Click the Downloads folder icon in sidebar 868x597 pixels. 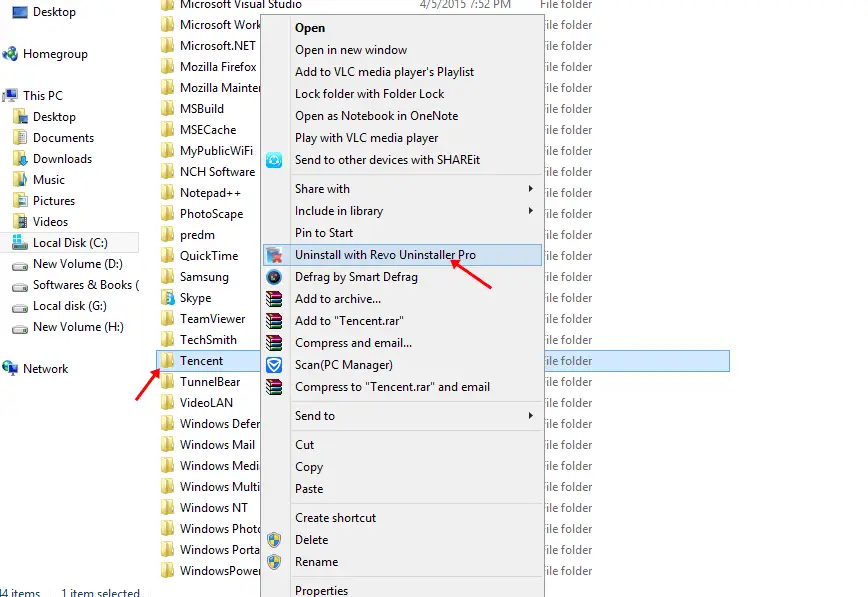coord(20,159)
